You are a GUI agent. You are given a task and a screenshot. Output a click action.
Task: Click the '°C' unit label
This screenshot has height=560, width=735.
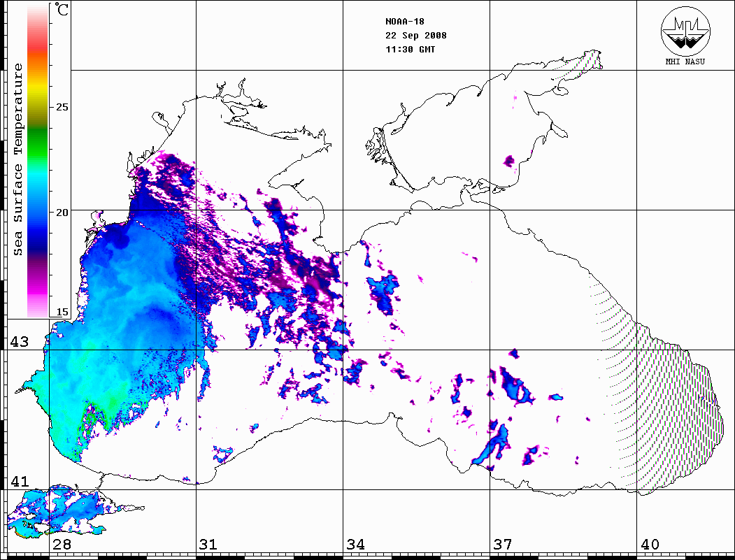click(62, 9)
